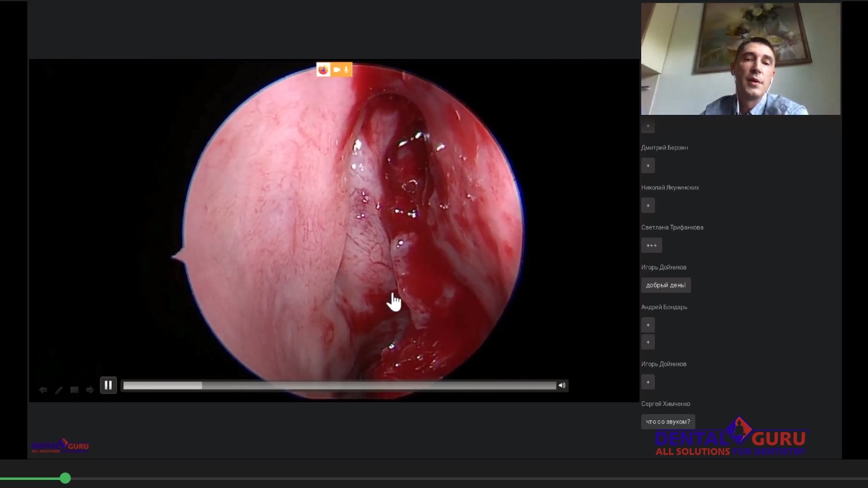The image size is (868, 488).
Task: Pause the endoscopy video playback
Action: coord(108,386)
